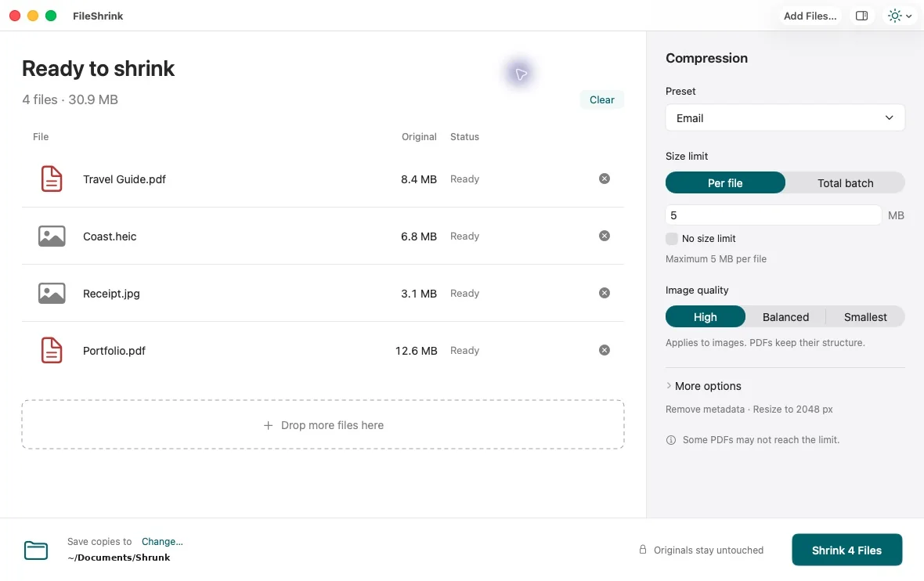Select the Portfolio.pdf file name

(x=114, y=351)
